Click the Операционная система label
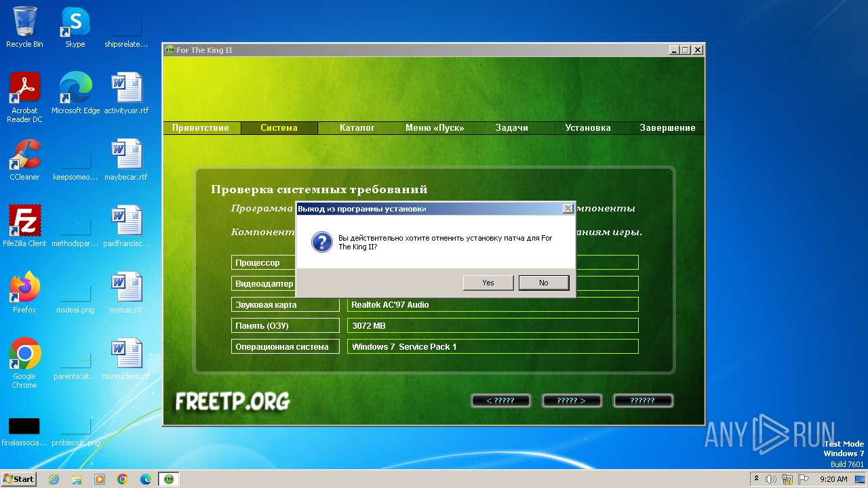 285,346
